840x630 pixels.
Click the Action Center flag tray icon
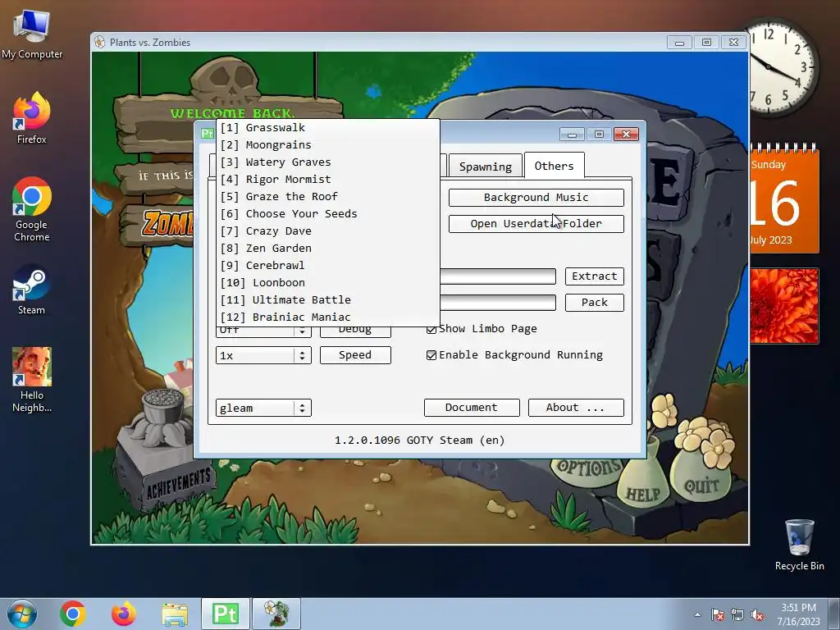tap(717, 614)
